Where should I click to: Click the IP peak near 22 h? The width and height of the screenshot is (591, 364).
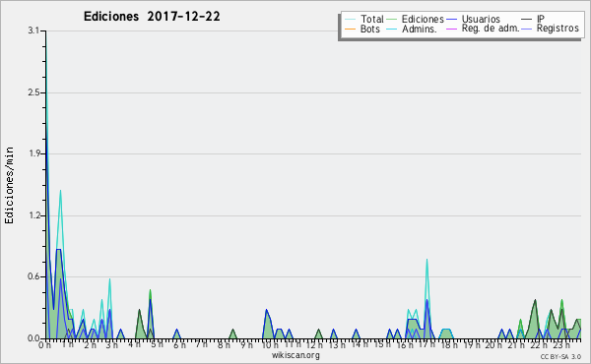point(535,300)
